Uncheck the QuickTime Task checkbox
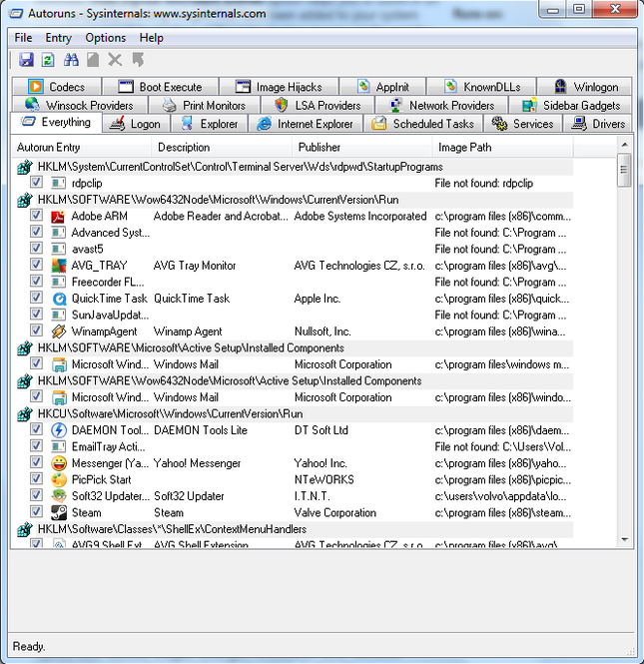Image resolution: width=644 pixels, height=664 pixels. (x=36, y=298)
